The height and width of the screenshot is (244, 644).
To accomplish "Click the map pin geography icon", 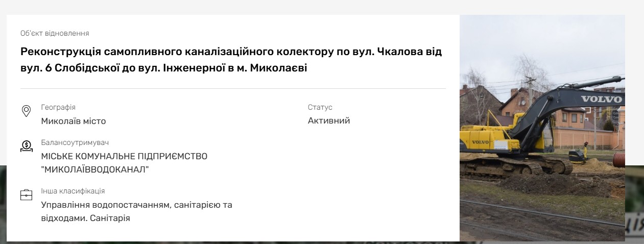I will click(x=26, y=111).
